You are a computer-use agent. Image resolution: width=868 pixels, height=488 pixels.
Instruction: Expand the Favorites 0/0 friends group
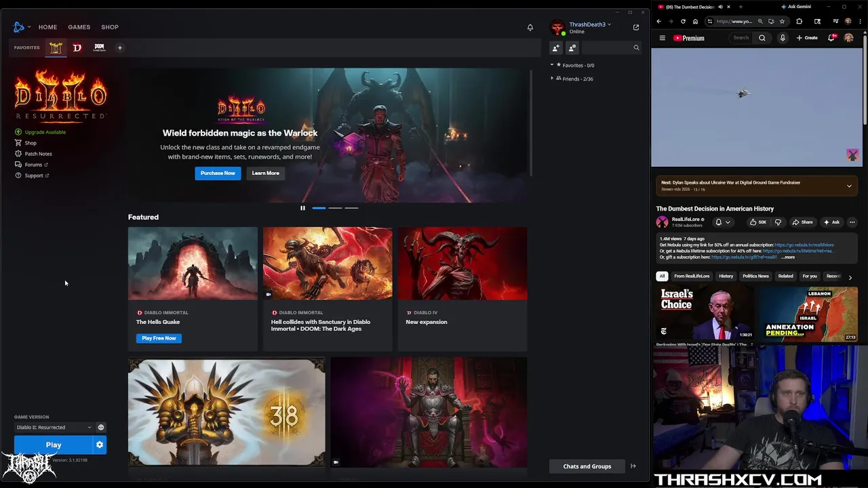pos(573,65)
